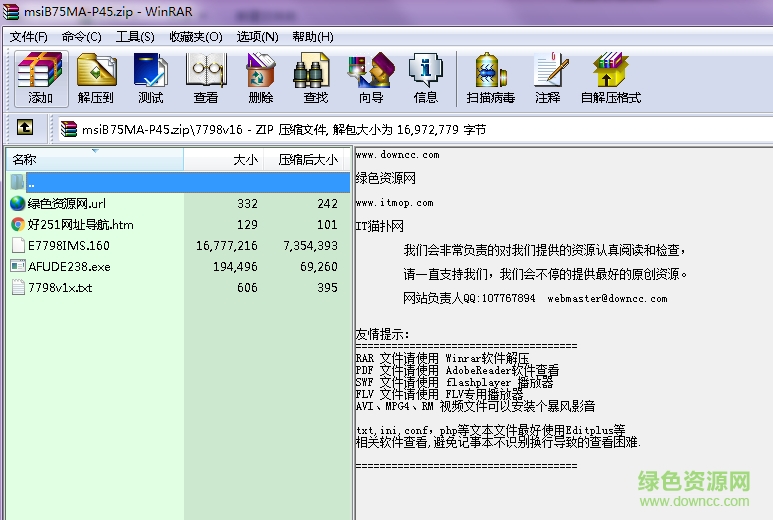Click the archive path text in address bar
Screen dimensions: 773x520
coord(284,130)
